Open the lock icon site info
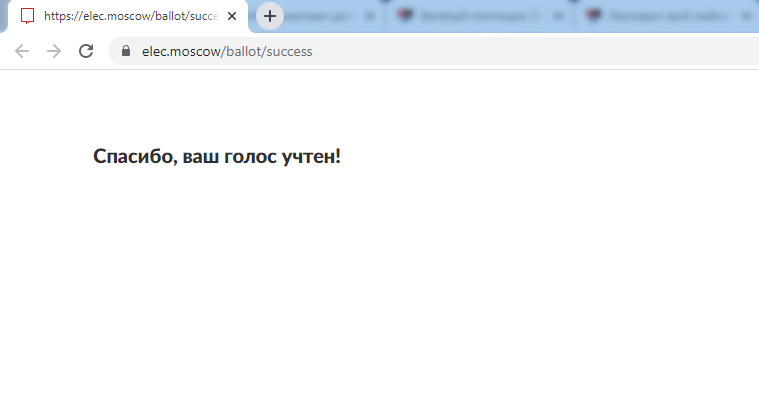The image size is (759, 393). (126, 51)
